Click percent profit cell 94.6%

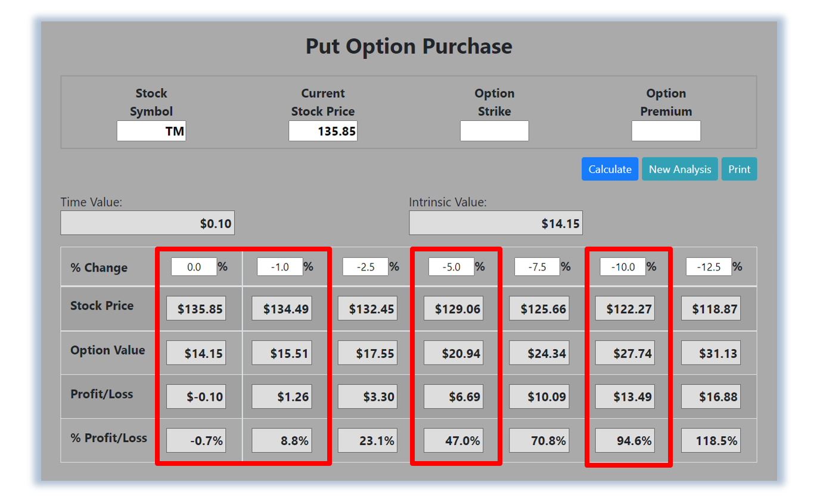coord(625,441)
